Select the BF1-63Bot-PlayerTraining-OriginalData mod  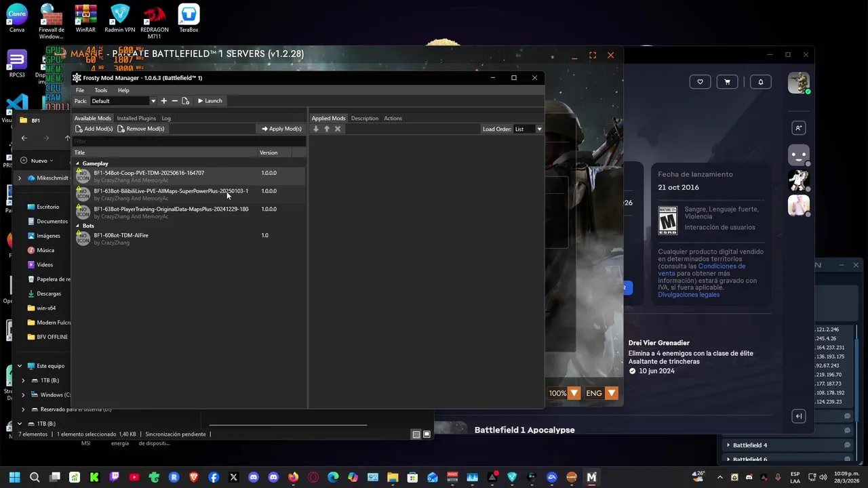click(189, 212)
